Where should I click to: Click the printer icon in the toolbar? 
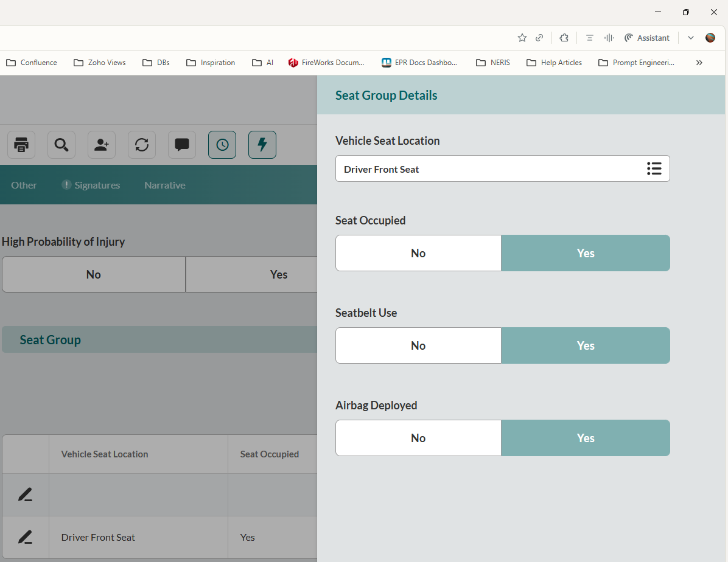(x=21, y=145)
